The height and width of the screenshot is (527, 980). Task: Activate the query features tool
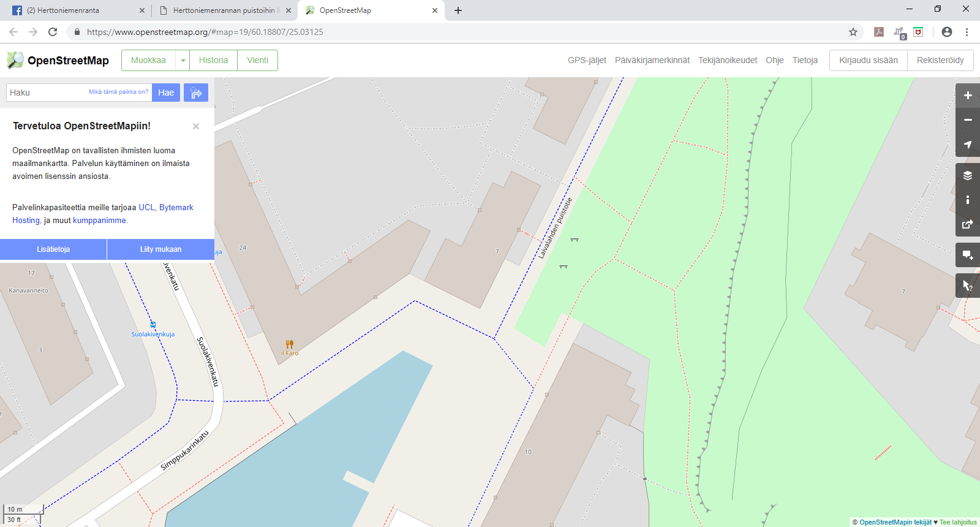click(x=968, y=286)
